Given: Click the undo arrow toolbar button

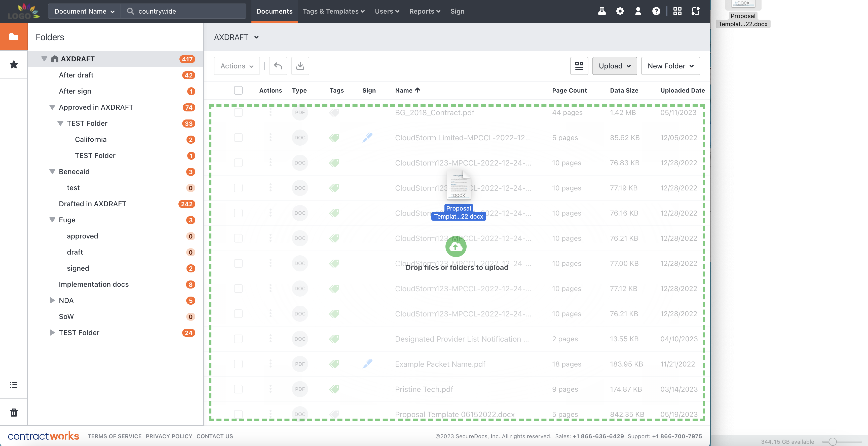Looking at the screenshot, I should pos(278,66).
